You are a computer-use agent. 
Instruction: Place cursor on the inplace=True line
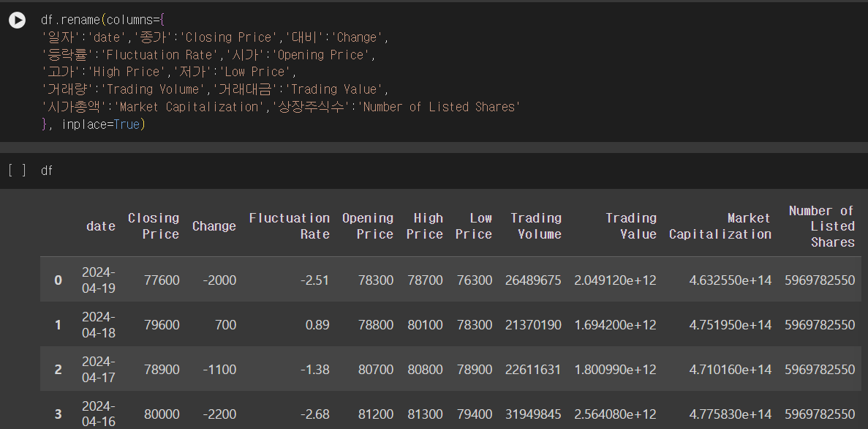[x=93, y=124]
